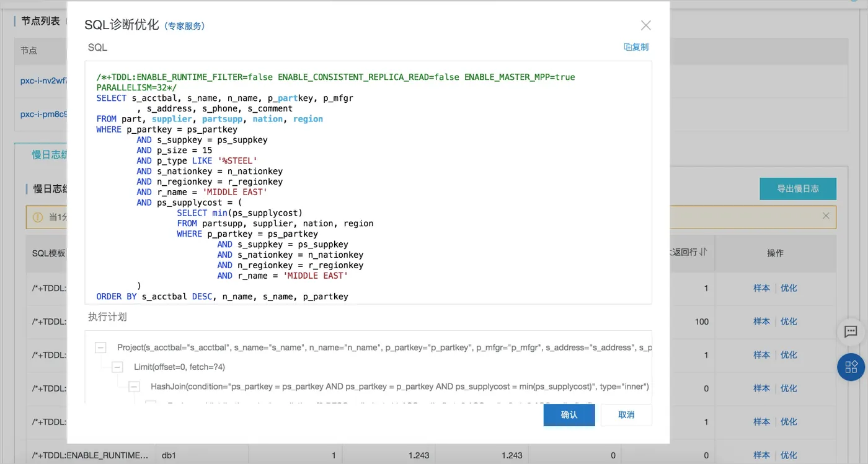This screenshot has width=868, height=464.
Task: Collapse the Limit(offset=0) plan node
Action: [117, 367]
